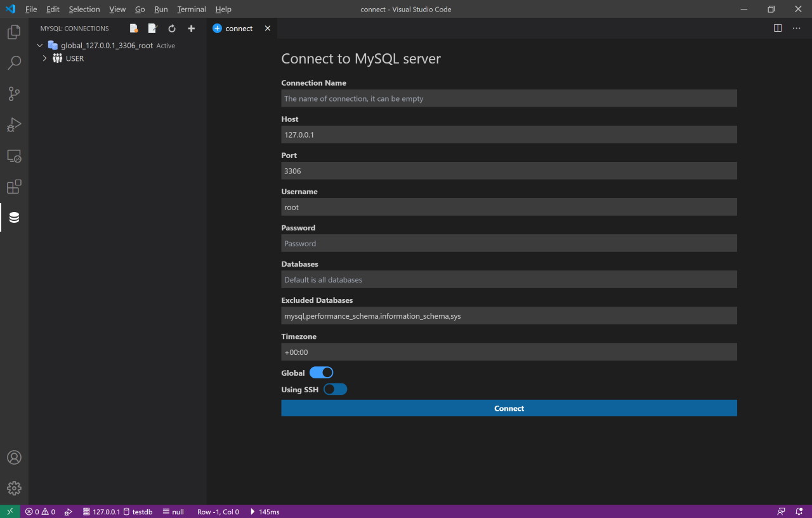The image size is (812, 518).
Task: Click the 145ms execution time in status bar
Action: [x=264, y=512]
